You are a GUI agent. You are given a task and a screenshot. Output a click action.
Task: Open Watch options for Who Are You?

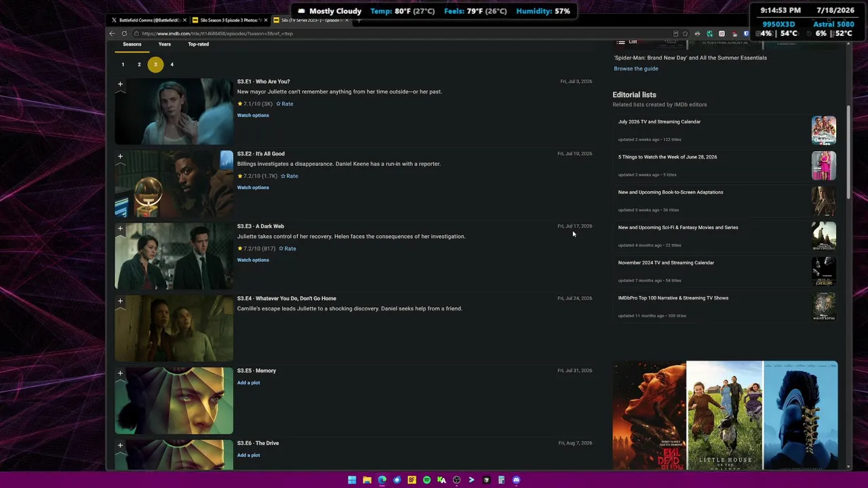(253, 115)
